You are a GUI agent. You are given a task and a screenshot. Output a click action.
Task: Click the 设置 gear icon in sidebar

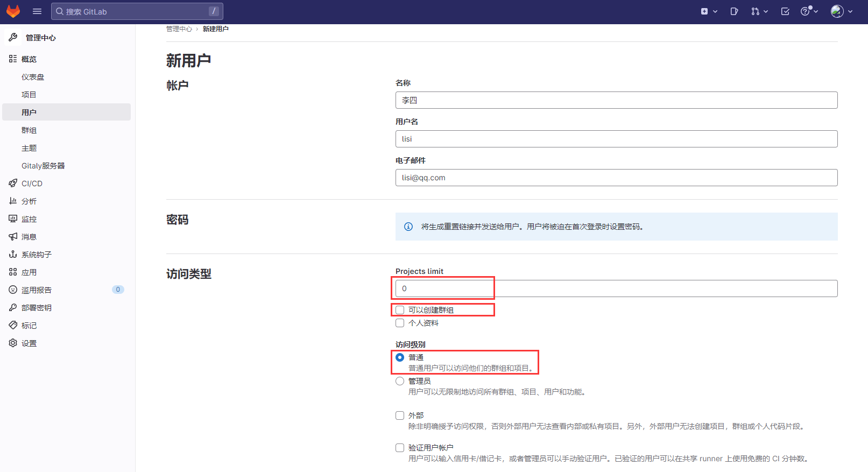(x=13, y=343)
